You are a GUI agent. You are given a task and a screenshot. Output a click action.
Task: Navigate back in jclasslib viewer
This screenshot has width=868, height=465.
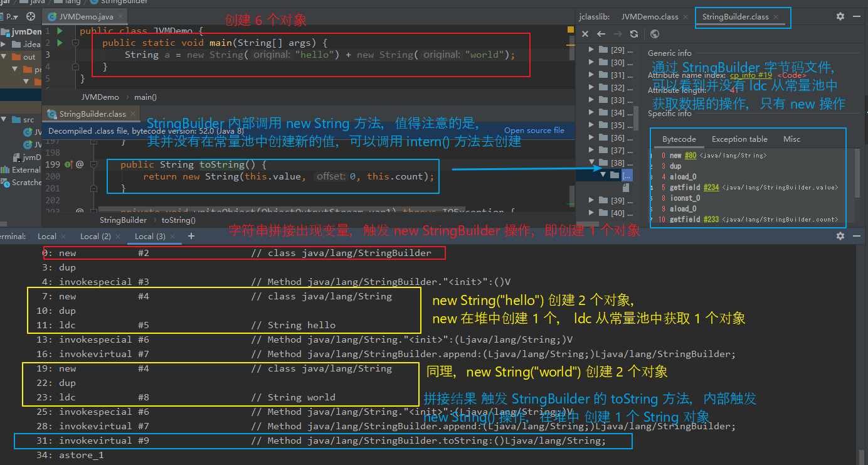tap(601, 34)
